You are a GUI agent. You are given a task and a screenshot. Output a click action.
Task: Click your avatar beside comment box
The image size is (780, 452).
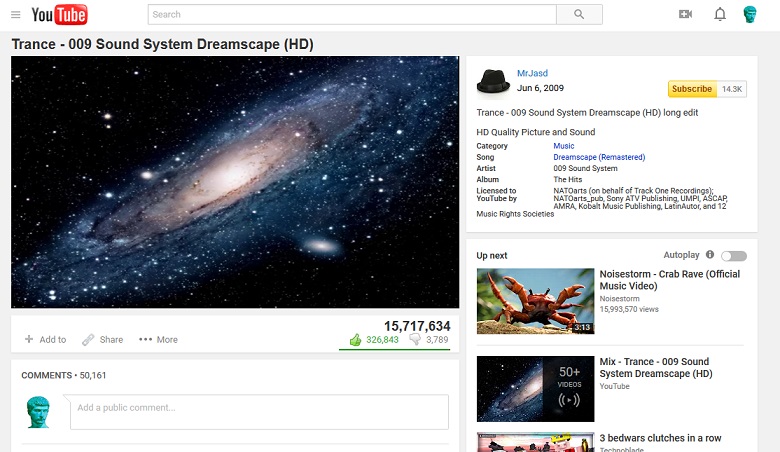coord(38,412)
